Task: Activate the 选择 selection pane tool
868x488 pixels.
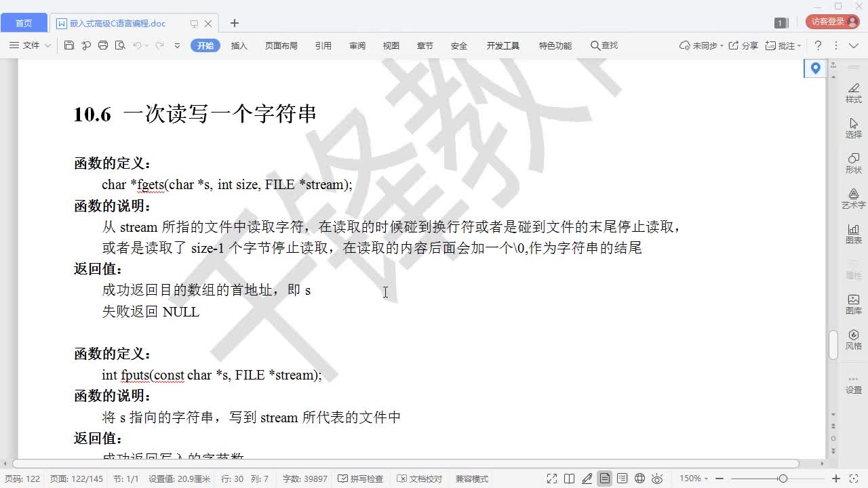Action: click(853, 128)
